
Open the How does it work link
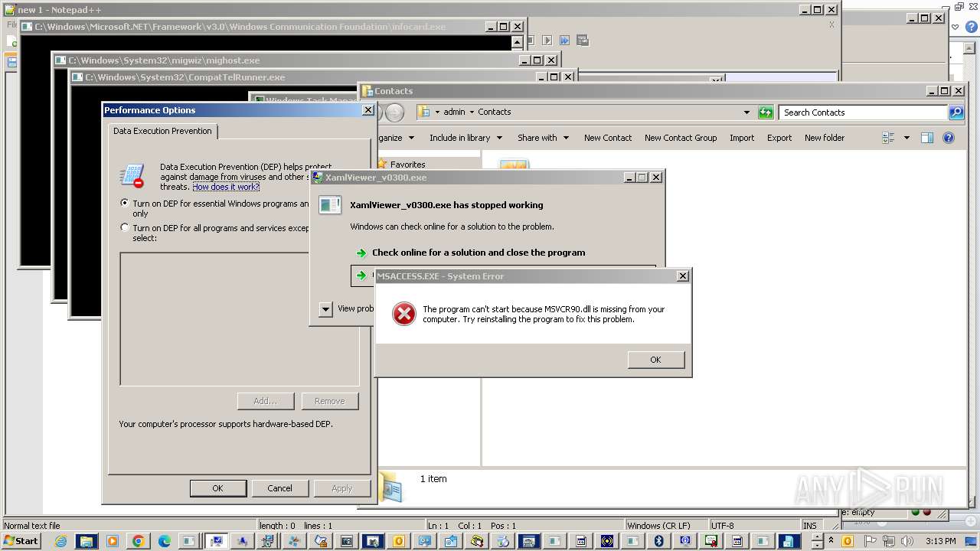pos(226,187)
